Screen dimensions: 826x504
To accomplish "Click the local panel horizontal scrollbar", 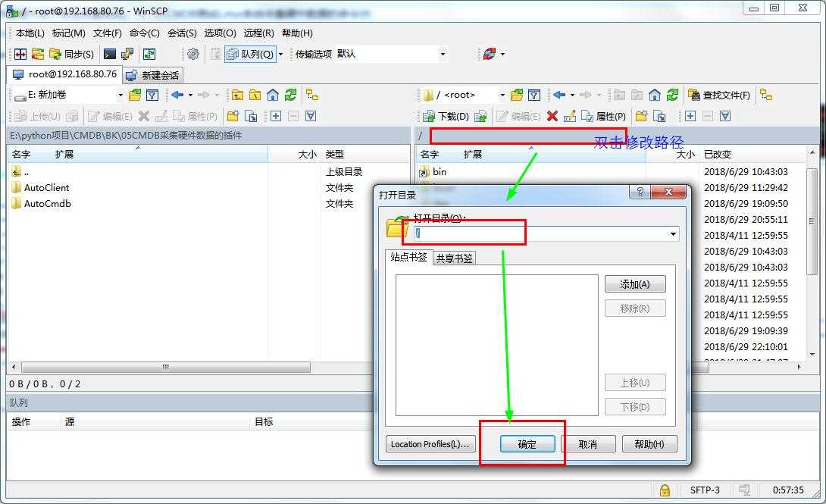I will coord(165,367).
